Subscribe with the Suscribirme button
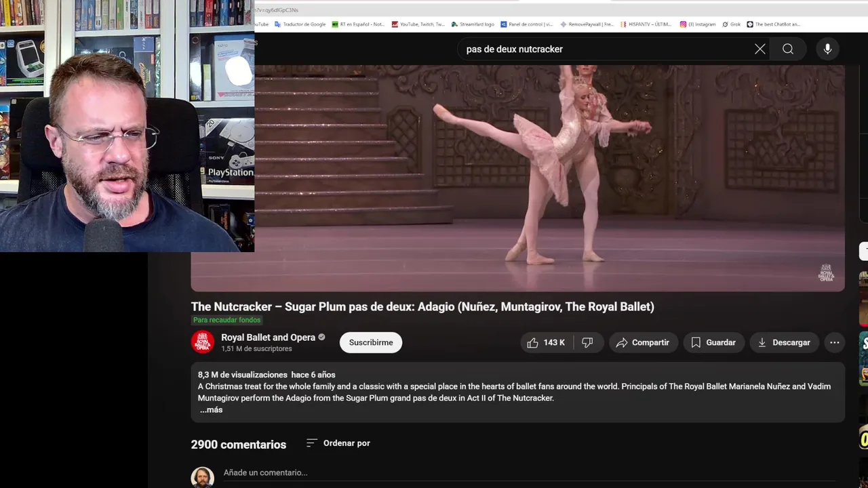Image resolution: width=868 pixels, height=488 pixels. [x=371, y=342]
